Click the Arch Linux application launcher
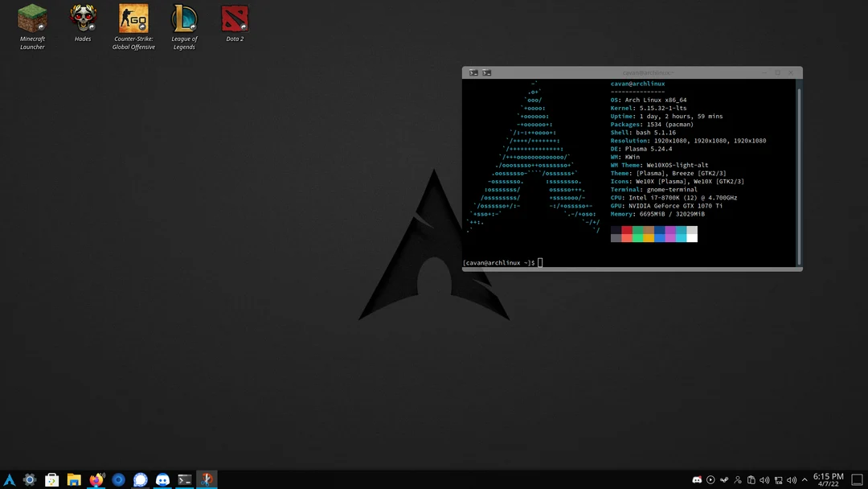 pyautogui.click(x=7, y=479)
